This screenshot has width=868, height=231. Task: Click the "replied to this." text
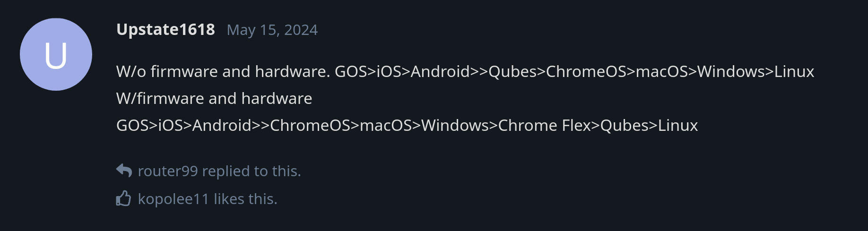pos(252,171)
